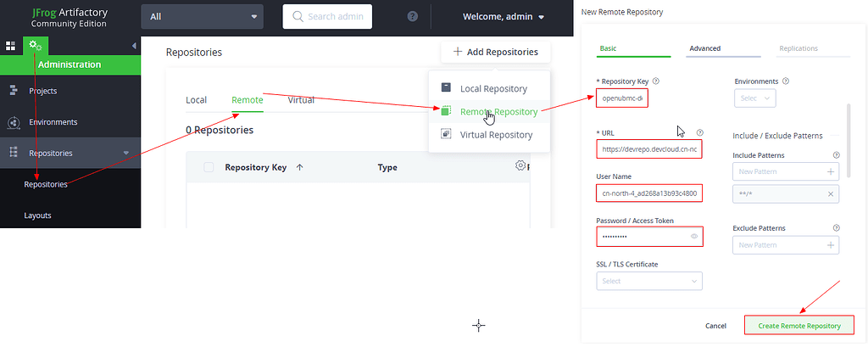Open the help question mark icon
The height and width of the screenshot is (347, 868).
point(413,17)
